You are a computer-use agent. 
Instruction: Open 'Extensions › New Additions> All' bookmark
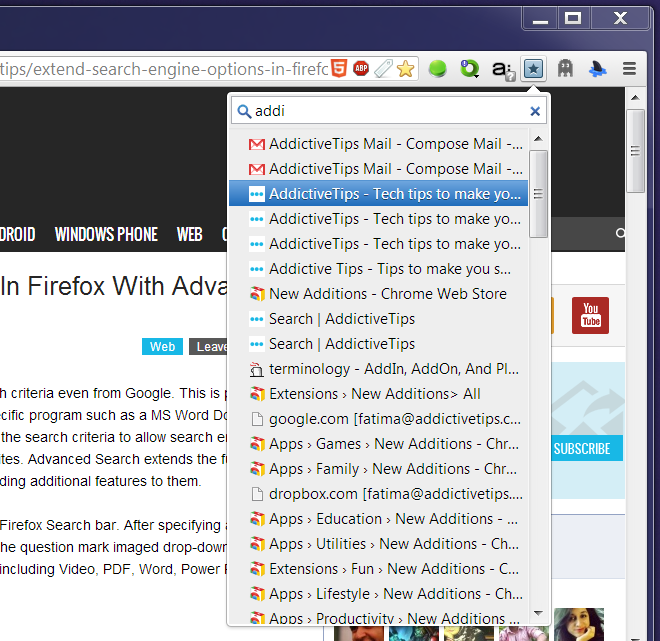click(x=378, y=394)
